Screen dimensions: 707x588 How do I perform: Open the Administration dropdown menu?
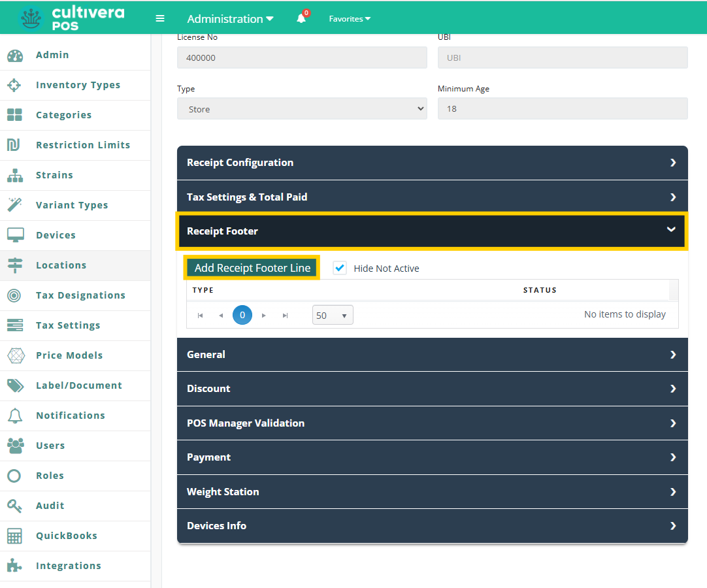pyautogui.click(x=230, y=19)
